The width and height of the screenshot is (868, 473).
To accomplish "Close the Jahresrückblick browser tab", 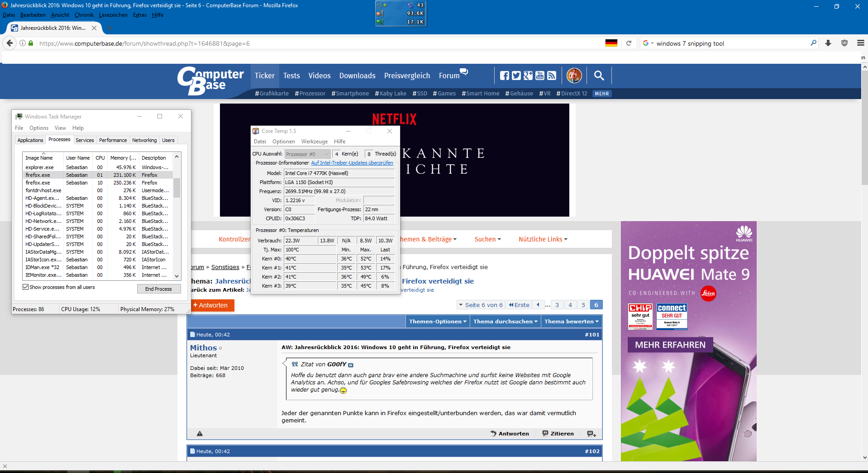I will [94, 28].
